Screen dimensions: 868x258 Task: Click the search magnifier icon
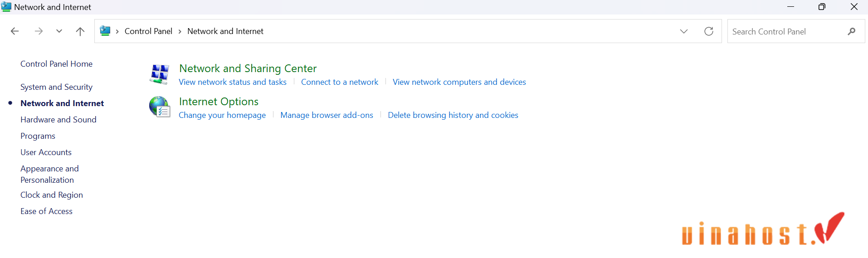click(852, 31)
